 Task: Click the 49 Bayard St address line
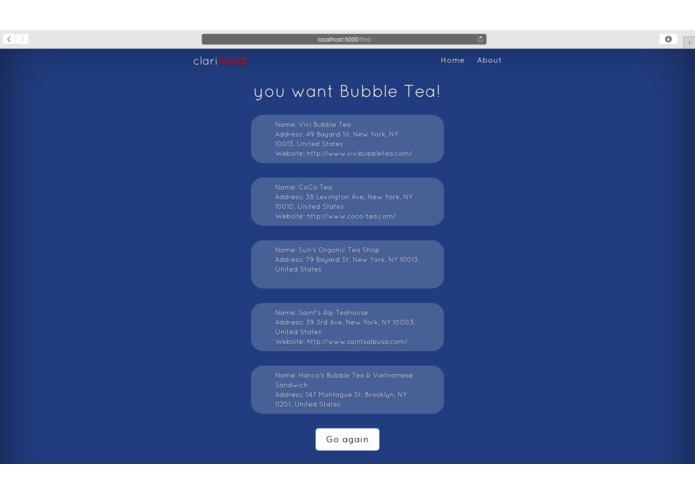pyautogui.click(x=336, y=134)
